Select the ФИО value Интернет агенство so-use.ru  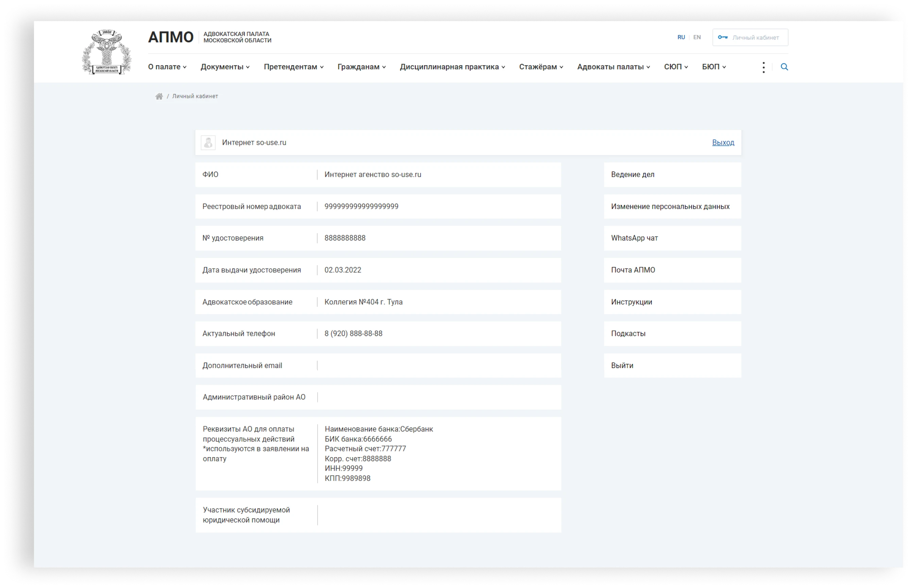pos(373,175)
